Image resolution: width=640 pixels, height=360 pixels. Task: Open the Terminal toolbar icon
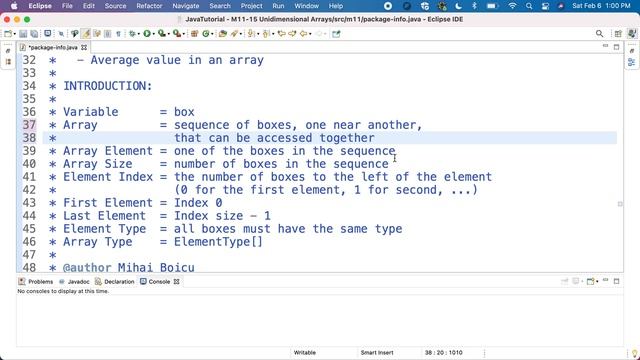point(48,33)
